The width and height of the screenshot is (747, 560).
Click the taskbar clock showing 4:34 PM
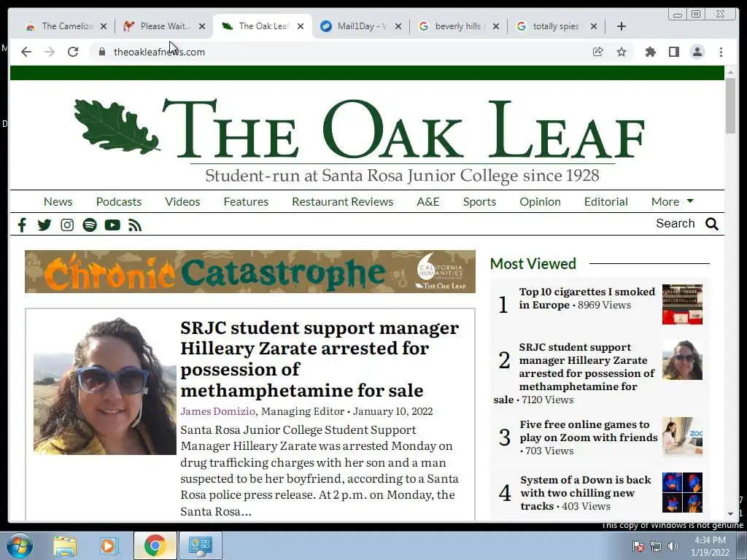click(710, 546)
